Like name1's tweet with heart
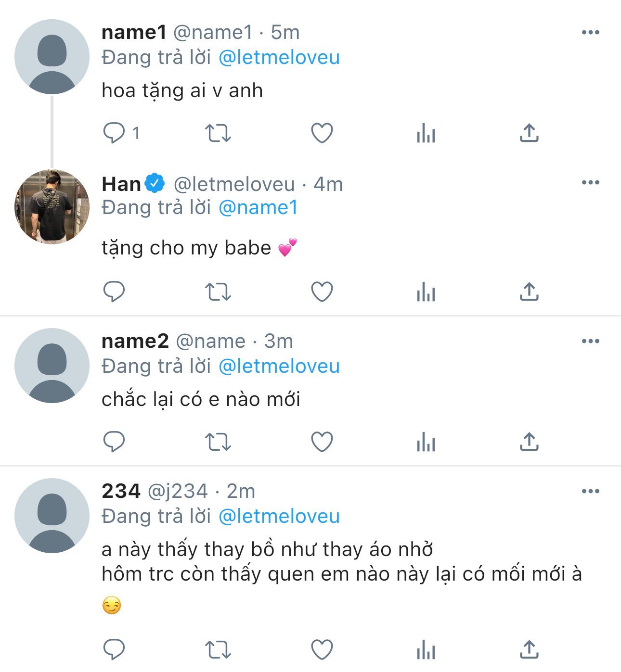The height and width of the screenshot is (672, 621). coord(322,133)
